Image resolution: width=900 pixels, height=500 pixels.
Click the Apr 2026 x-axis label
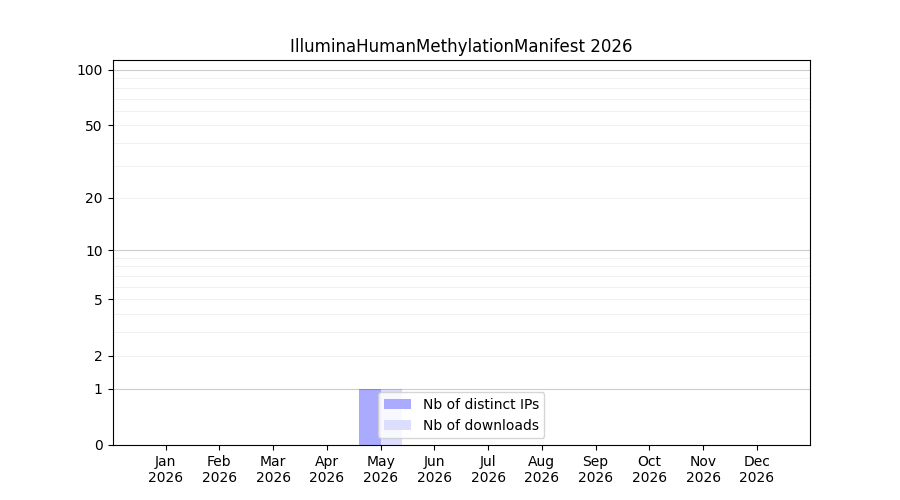[327, 469]
